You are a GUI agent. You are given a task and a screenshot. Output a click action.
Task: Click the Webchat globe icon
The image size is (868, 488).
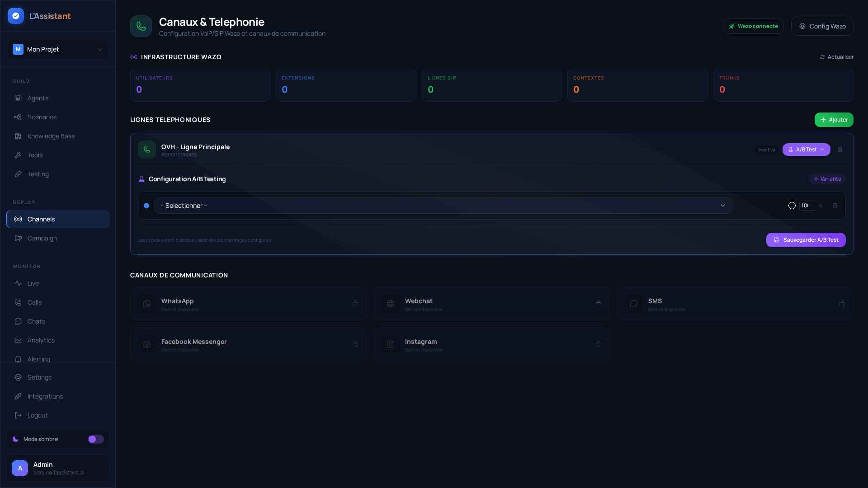[391, 304]
